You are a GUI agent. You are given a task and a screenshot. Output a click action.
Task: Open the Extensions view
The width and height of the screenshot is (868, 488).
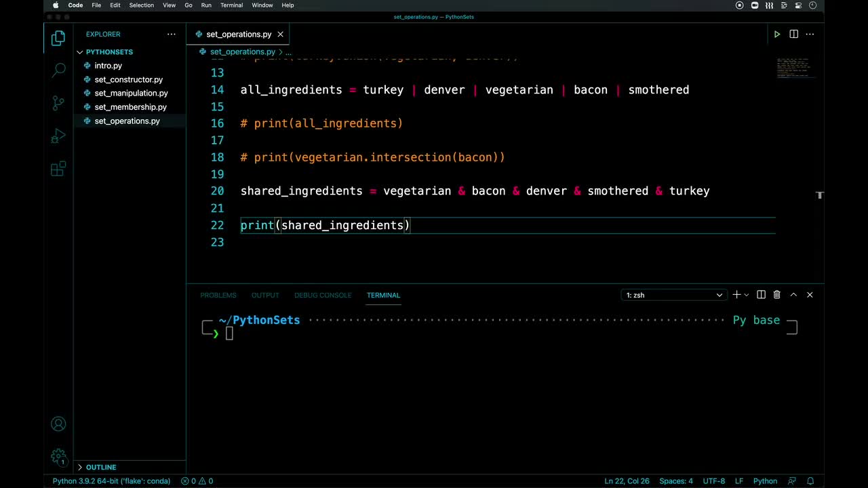tap(58, 168)
